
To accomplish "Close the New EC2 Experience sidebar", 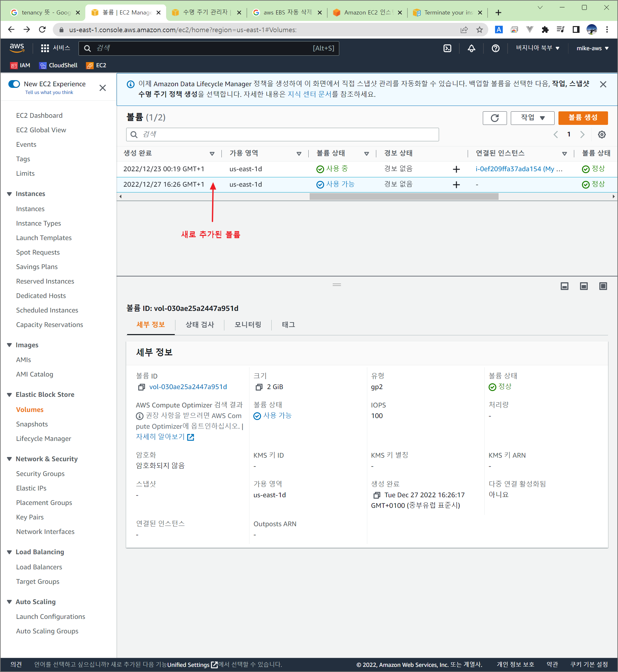I will click(103, 88).
